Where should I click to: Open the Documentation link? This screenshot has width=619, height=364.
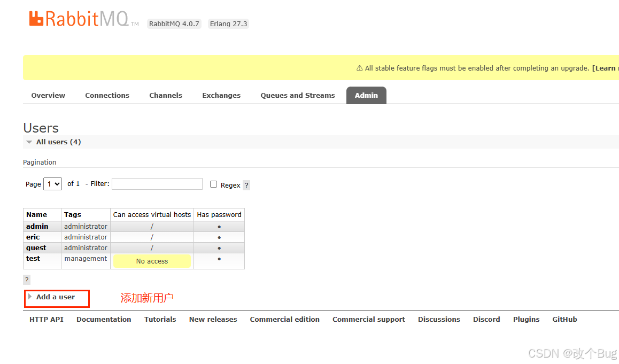[x=104, y=319]
